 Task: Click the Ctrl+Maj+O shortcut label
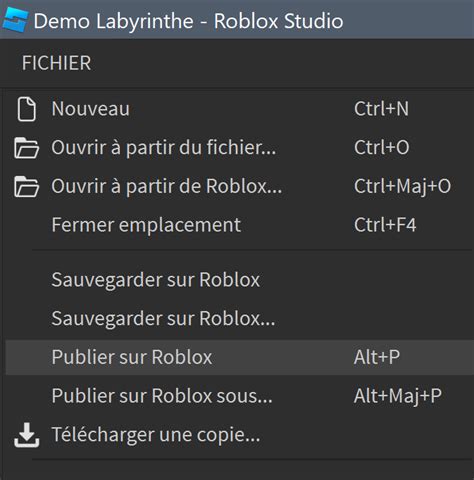point(402,186)
